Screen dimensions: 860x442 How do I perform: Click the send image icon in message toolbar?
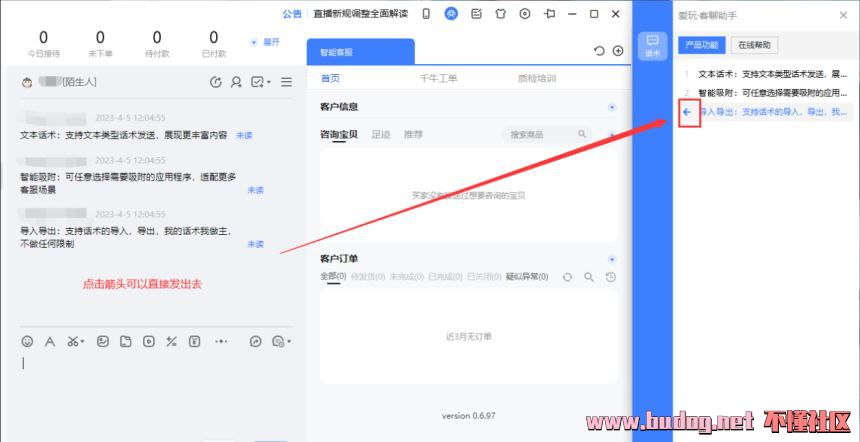103,342
